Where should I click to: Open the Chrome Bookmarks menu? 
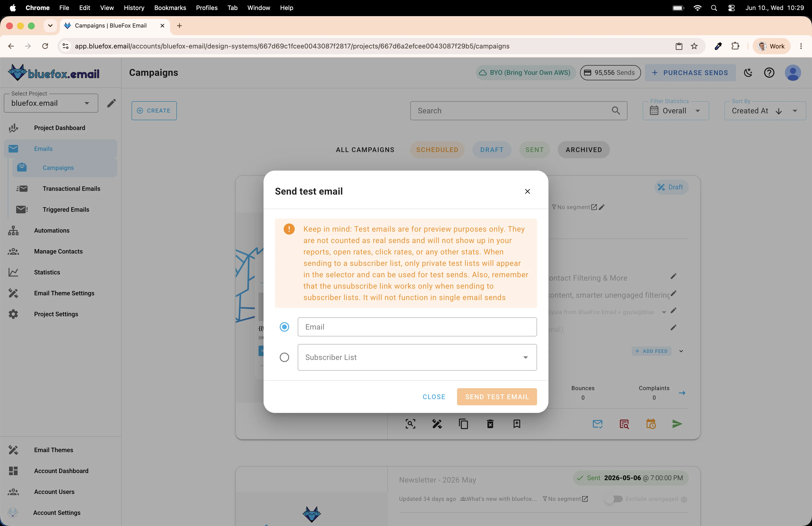tap(170, 8)
